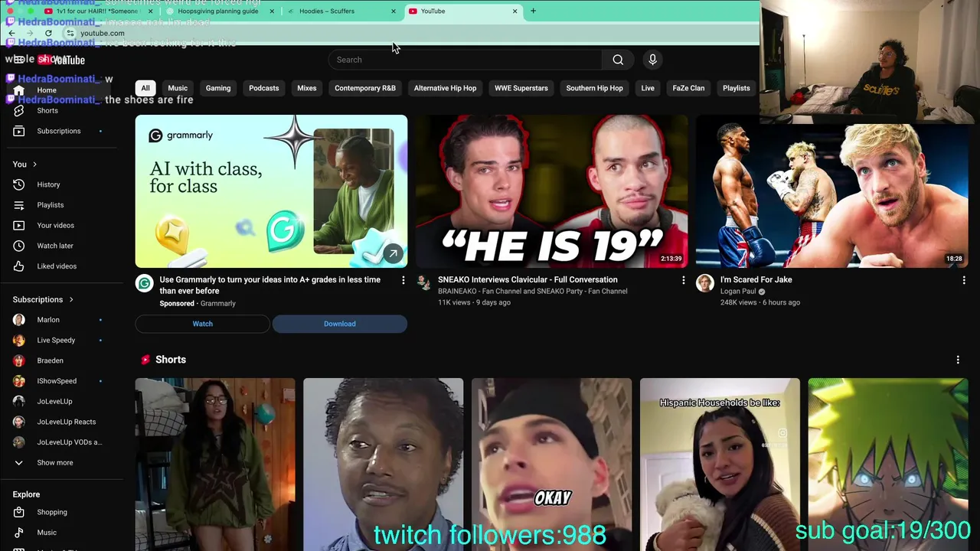Select the Southern Hip Hop chip
Viewport: 980px width, 551px height.
(594, 88)
